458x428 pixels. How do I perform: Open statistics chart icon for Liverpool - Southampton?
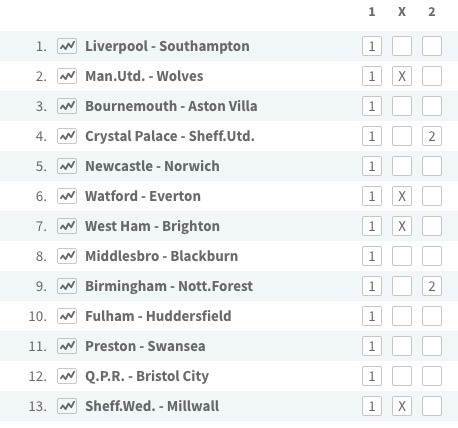pyautogui.click(x=67, y=46)
